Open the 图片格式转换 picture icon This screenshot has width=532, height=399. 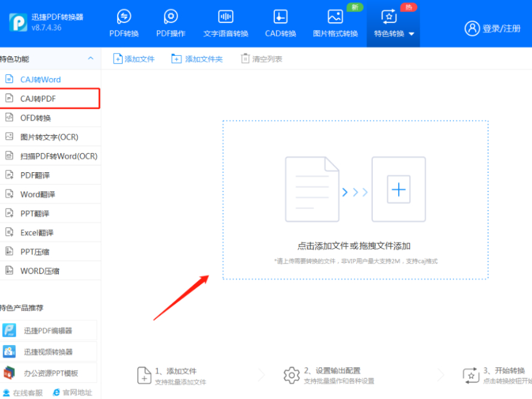pyautogui.click(x=335, y=16)
